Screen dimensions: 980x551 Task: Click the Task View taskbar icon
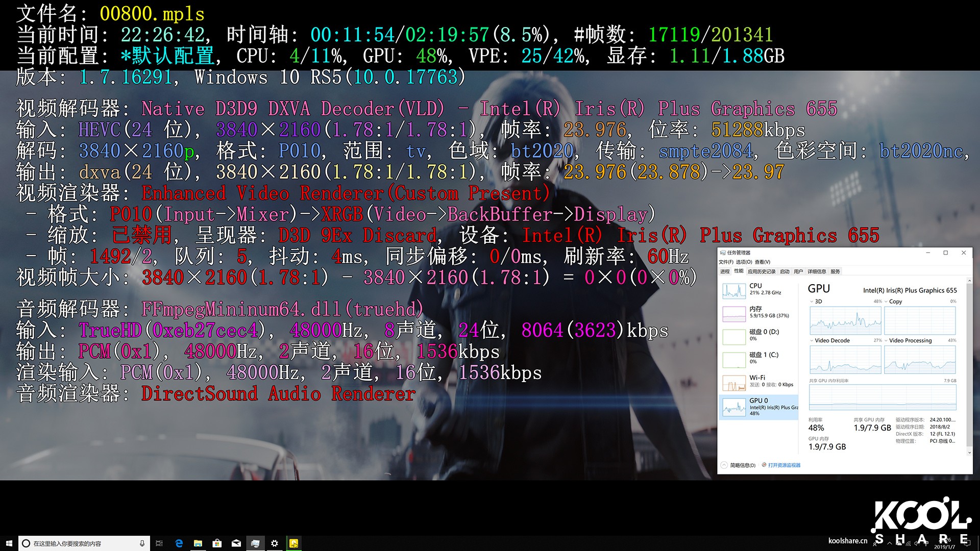coord(159,543)
